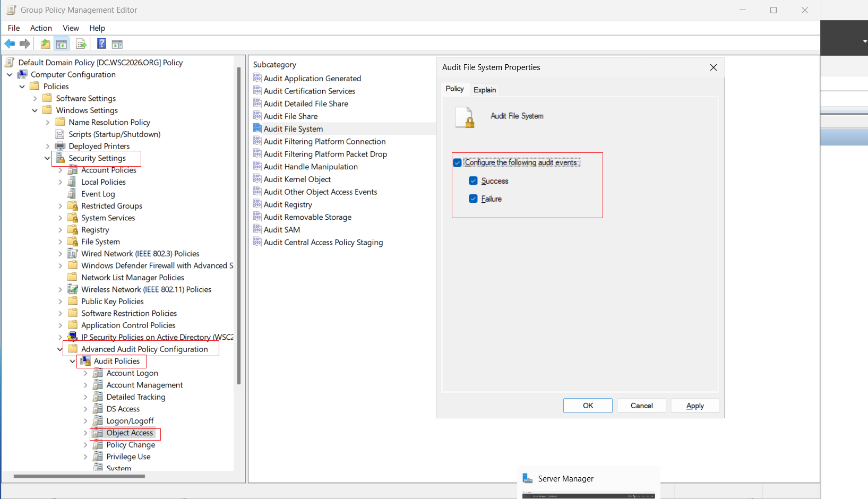Expand the Software Settings folder
Screen dimensions: 868x499
35,99
